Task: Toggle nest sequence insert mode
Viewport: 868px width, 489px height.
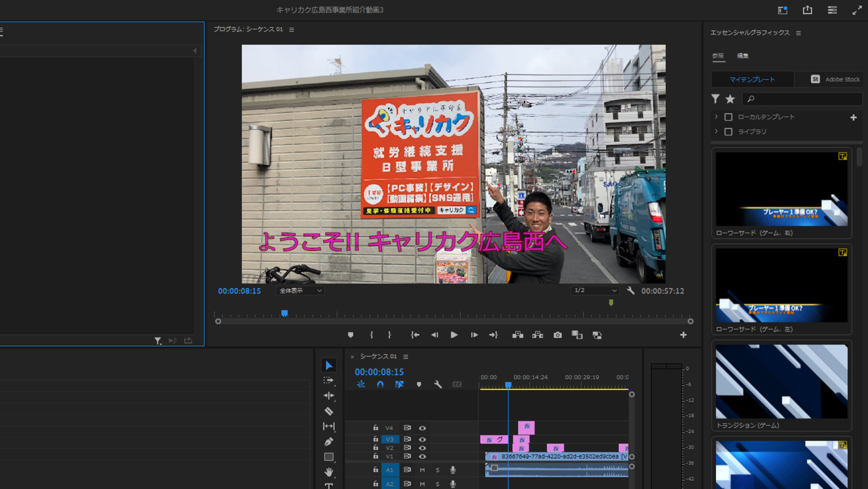Action: pos(361,385)
